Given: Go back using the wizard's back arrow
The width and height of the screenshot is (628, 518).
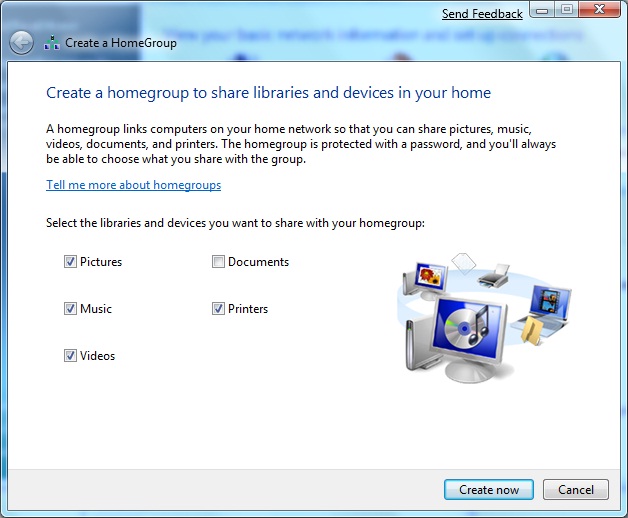Looking at the screenshot, I should pyautogui.click(x=22, y=42).
